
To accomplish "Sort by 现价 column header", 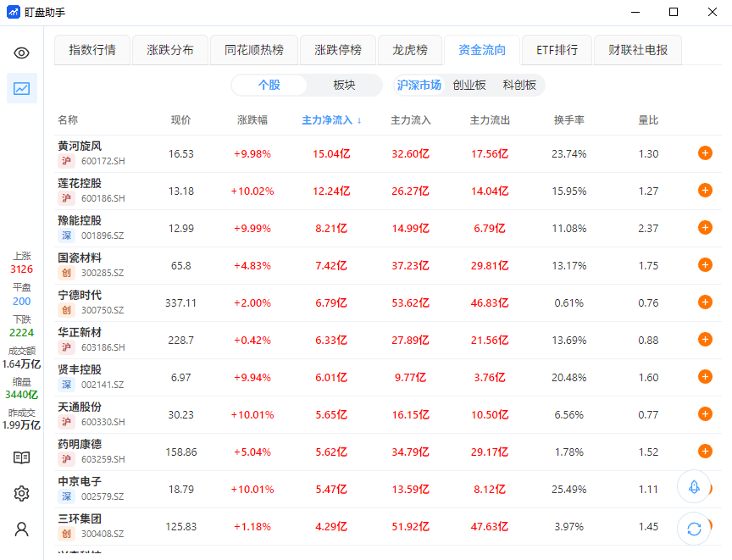I will pos(180,120).
